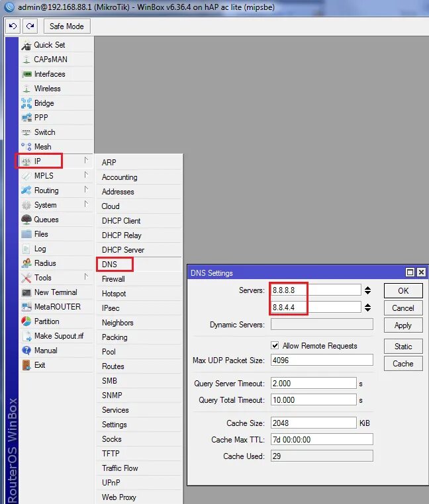
Task: Open Log document icon
Action: click(x=26, y=249)
